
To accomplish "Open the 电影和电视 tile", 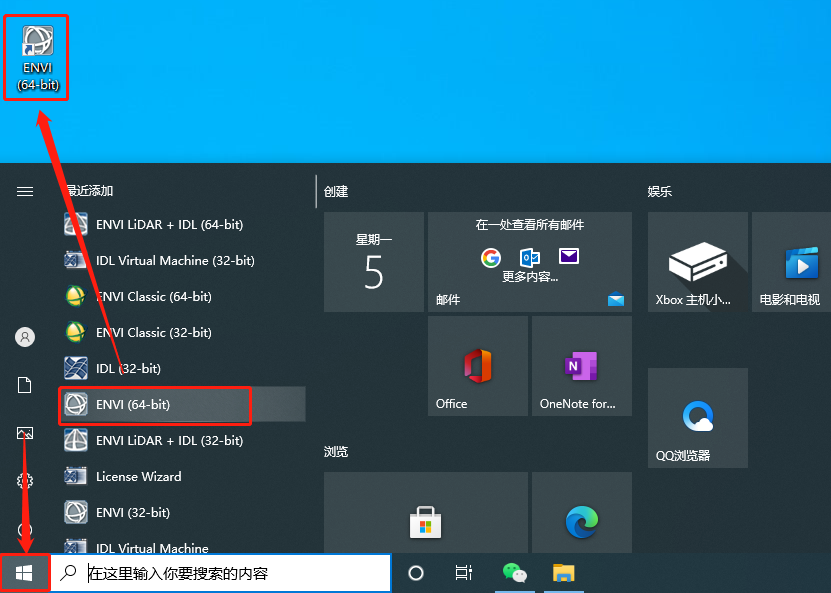I will click(791, 262).
